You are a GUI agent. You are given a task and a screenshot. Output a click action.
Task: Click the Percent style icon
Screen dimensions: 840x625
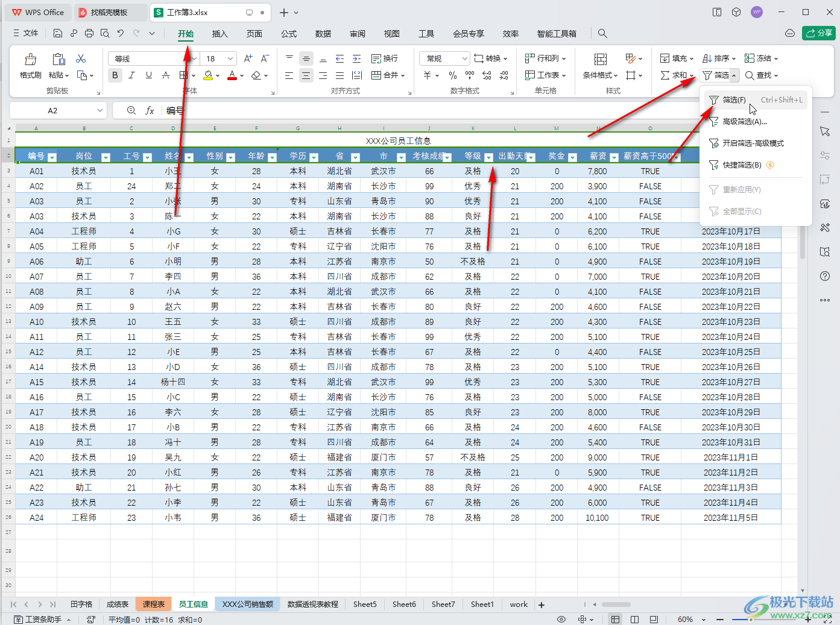(x=453, y=75)
